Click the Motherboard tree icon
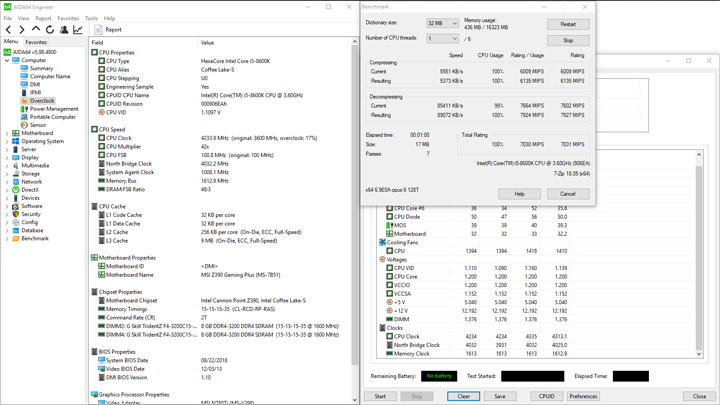This screenshot has width=720, height=405. coord(16,133)
